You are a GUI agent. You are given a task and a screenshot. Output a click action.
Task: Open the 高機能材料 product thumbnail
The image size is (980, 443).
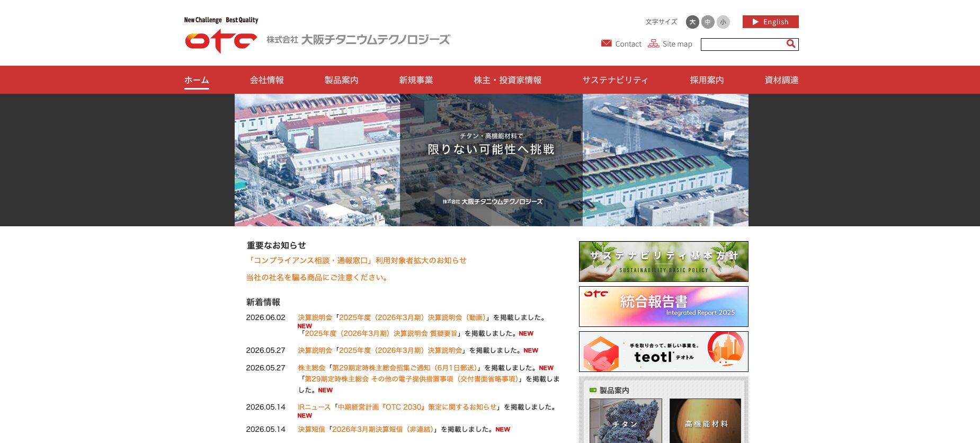tap(705, 421)
